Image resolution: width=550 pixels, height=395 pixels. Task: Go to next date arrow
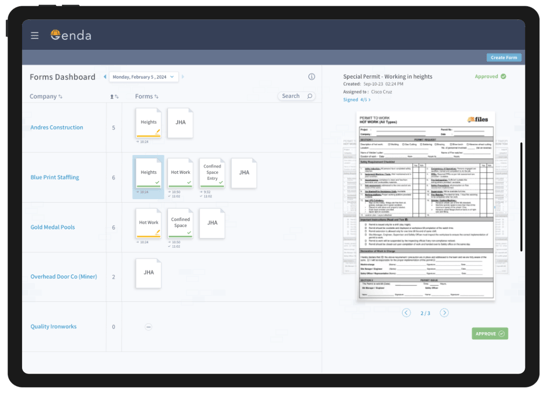(x=183, y=77)
